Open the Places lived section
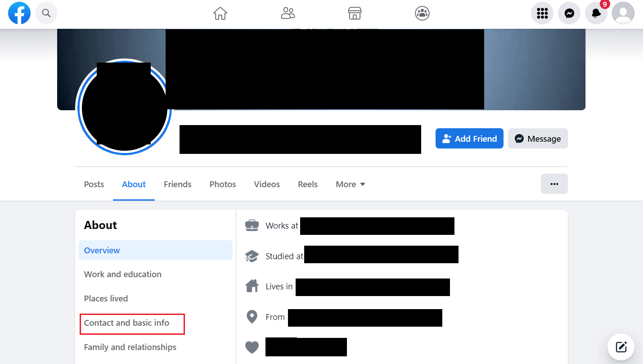Image resolution: width=643 pixels, height=364 pixels. tap(106, 298)
